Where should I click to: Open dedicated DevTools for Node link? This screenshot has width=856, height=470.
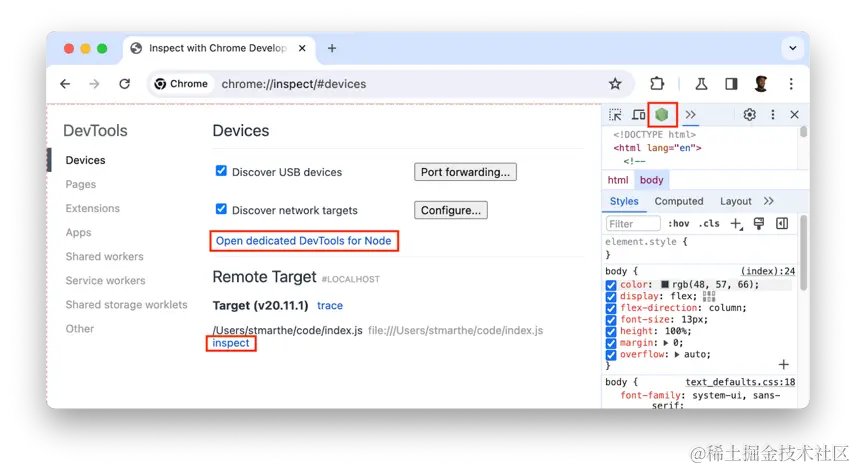304,241
